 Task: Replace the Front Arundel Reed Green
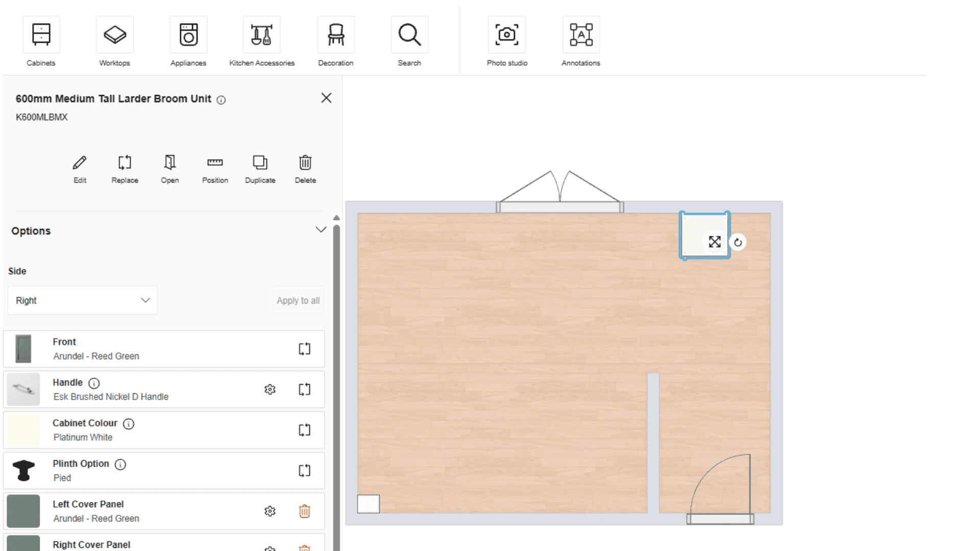coord(305,349)
